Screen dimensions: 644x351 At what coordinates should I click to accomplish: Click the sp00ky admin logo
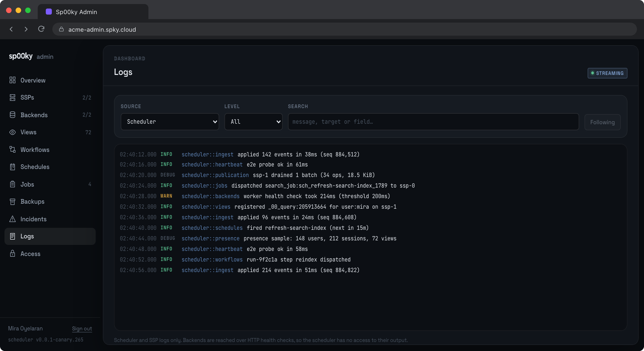(31, 56)
